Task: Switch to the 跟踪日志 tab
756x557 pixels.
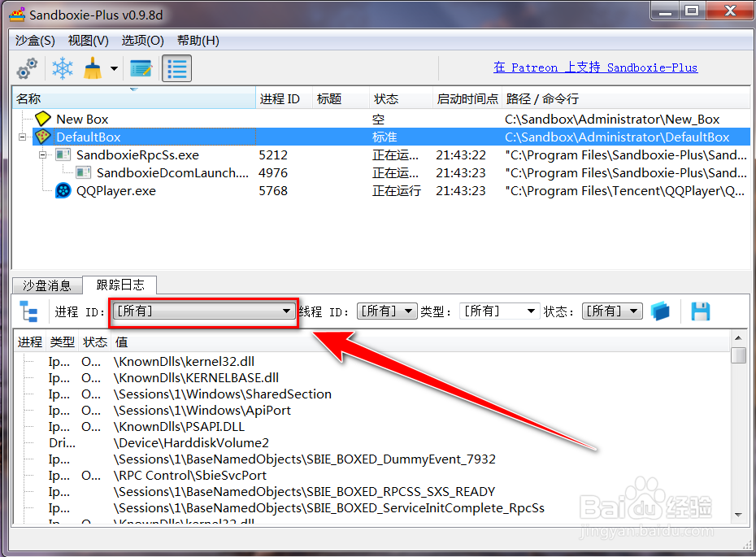Action: click(120, 285)
